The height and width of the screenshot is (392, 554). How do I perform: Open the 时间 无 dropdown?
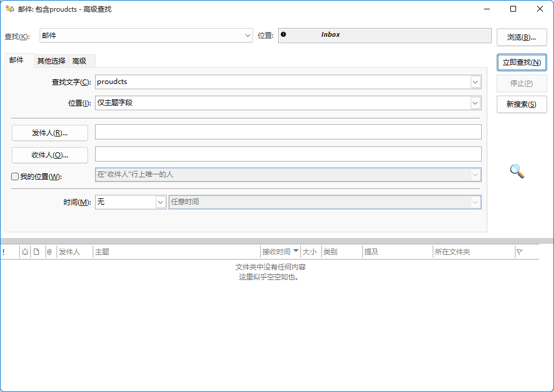pyautogui.click(x=160, y=202)
